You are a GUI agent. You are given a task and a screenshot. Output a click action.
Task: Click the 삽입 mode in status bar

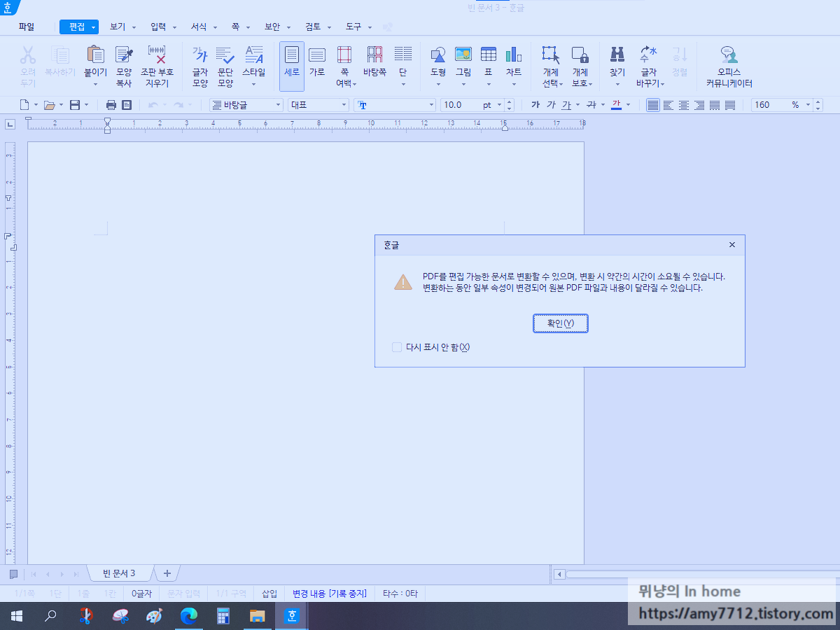tap(269, 594)
